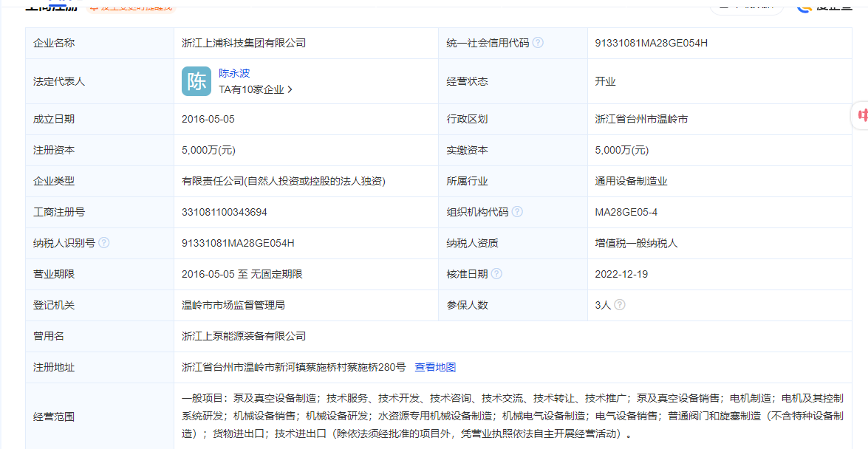Click the address 浙江省台州市温岭市新河镇蔡施桥村蔡施桥280号
Screen dimensions: 868x449
pos(293,367)
